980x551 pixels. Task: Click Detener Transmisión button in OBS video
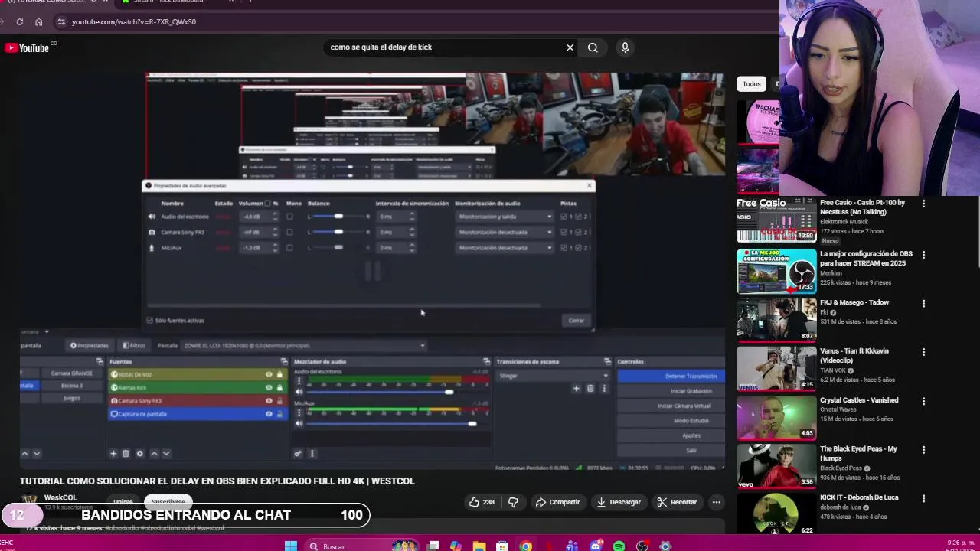click(x=671, y=376)
